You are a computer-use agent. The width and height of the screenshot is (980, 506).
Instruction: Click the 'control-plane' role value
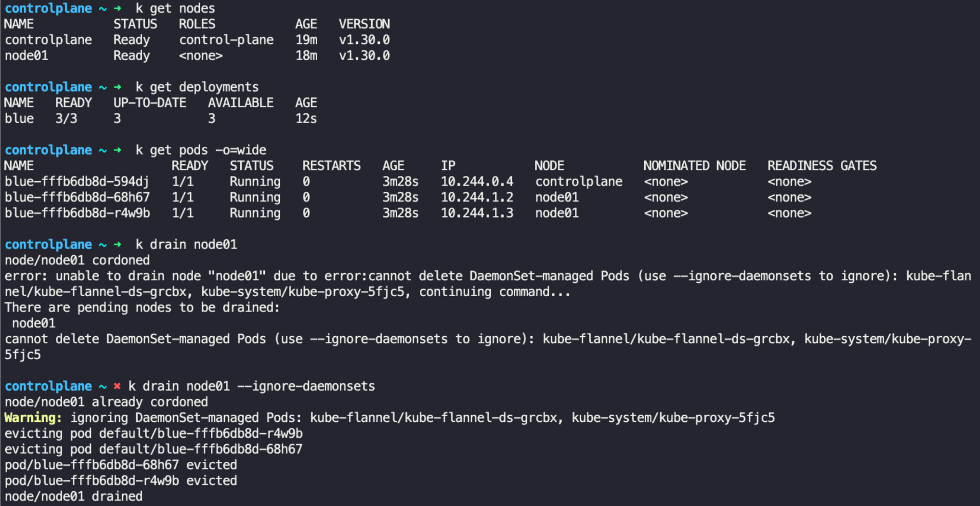click(x=226, y=40)
